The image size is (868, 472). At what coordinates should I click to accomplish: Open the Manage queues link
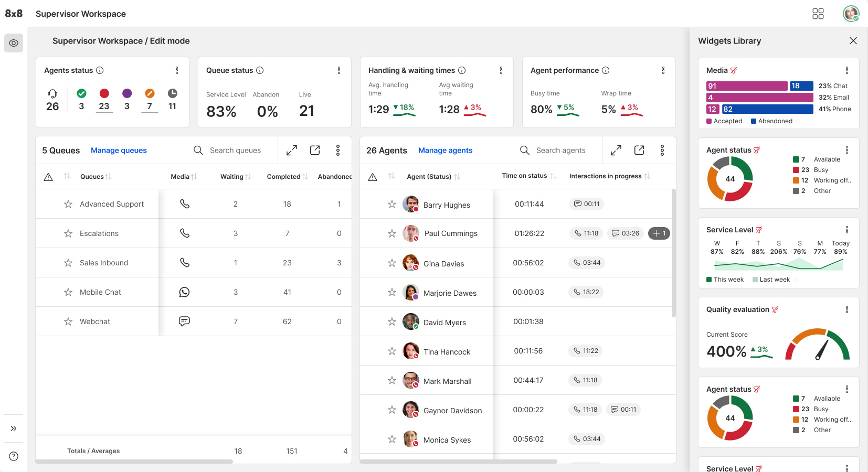tap(119, 151)
